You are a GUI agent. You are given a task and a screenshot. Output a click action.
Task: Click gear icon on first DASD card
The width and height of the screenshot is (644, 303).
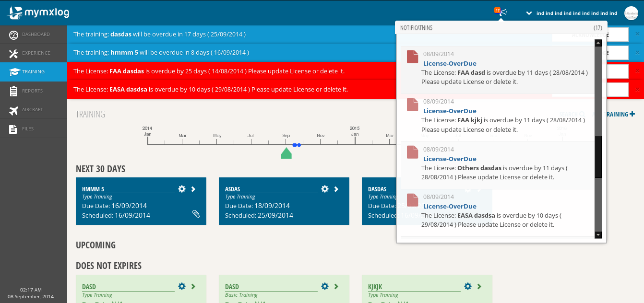(182, 286)
